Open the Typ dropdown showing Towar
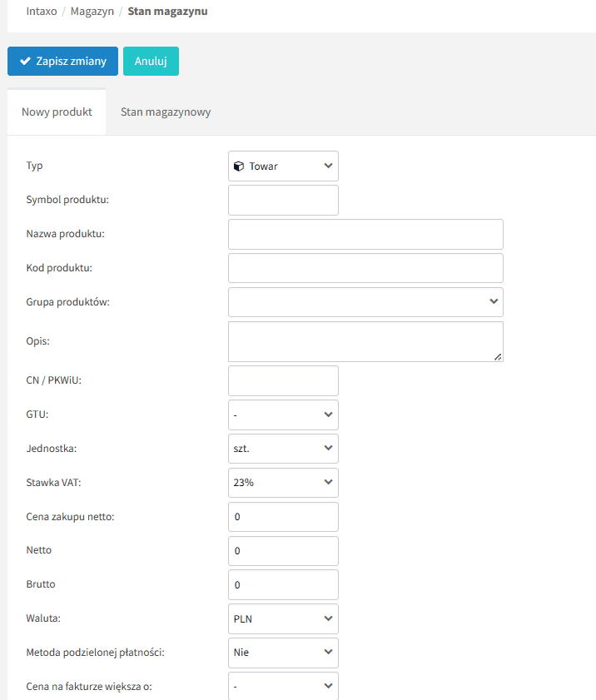596x700 pixels. [283, 166]
